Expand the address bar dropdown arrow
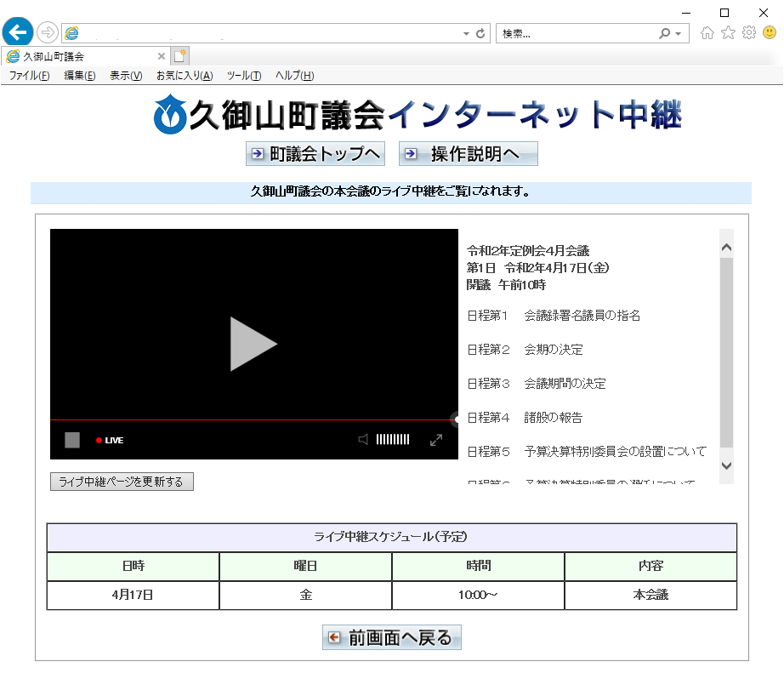 pos(466,33)
